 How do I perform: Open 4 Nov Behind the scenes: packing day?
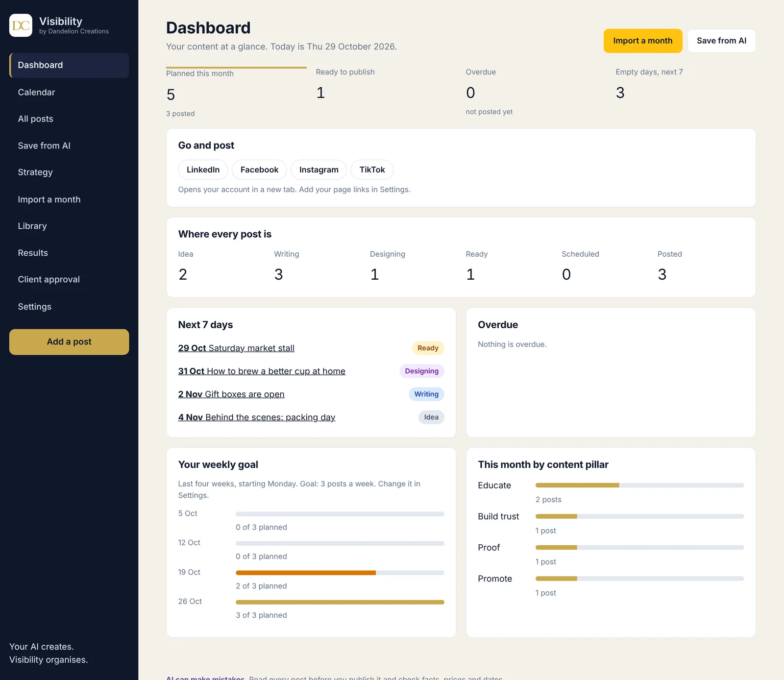point(257,417)
